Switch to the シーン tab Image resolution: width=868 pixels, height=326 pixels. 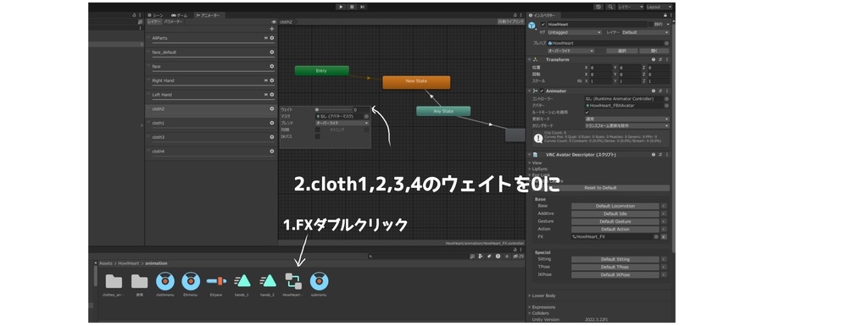coord(156,15)
